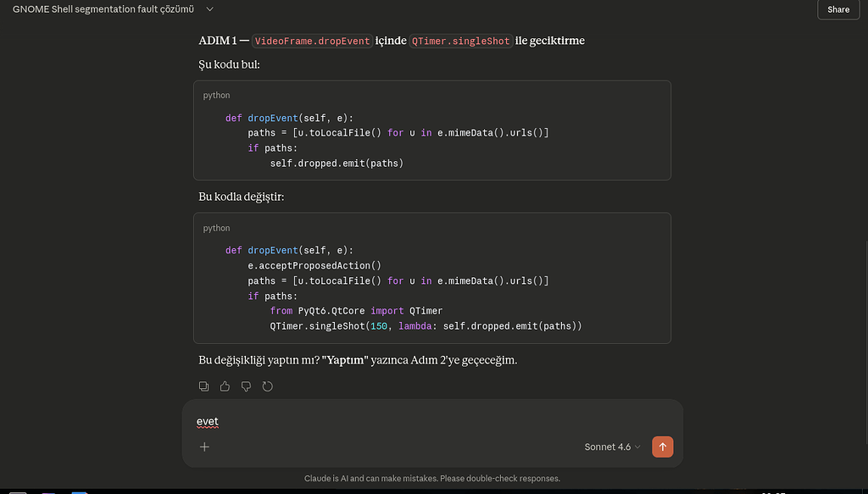Click the bold "Yaptım" word in the response
868x494 pixels.
click(345, 360)
